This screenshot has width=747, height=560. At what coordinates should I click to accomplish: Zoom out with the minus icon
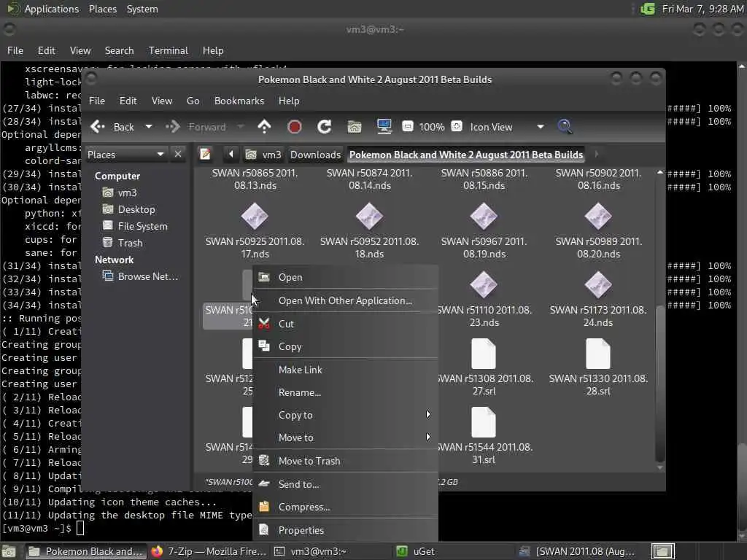click(x=407, y=126)
